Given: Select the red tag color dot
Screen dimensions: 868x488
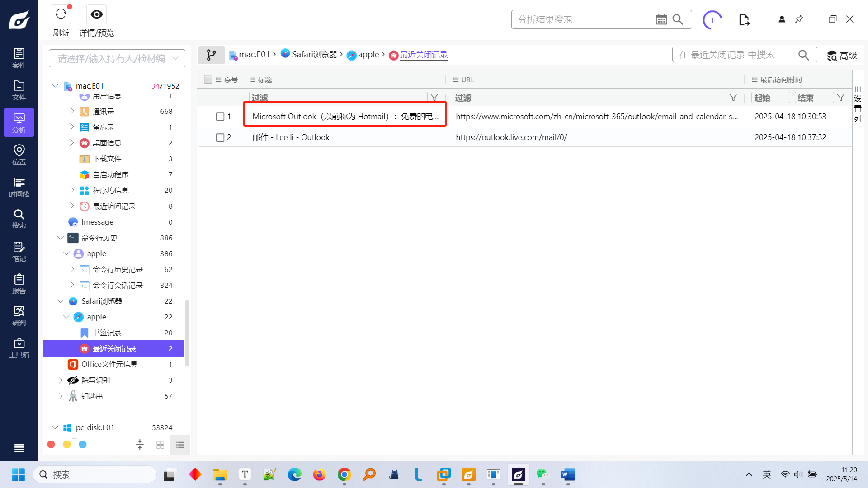Looking at the screenshot, I should click(51, 445).
